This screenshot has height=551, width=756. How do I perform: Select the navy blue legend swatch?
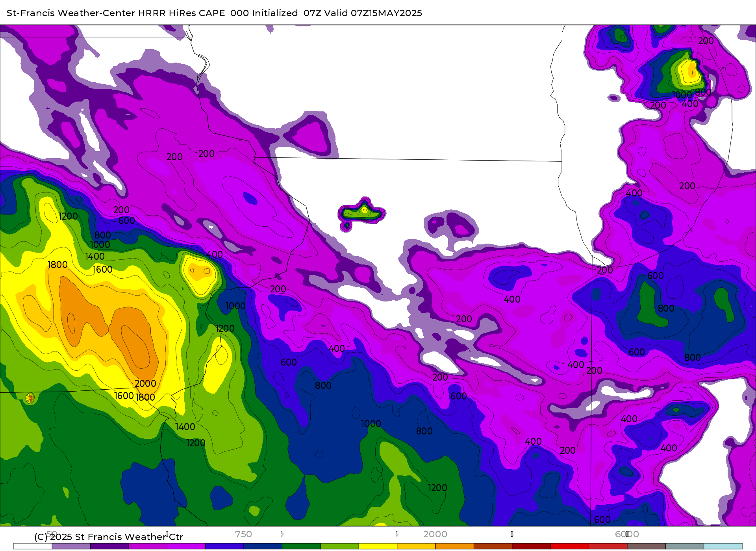[x=263, y=546]
